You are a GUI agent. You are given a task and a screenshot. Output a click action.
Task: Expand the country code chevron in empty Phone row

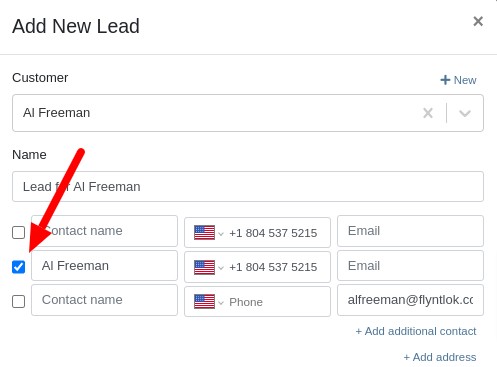pyautogui.click(x=221, y=303)
